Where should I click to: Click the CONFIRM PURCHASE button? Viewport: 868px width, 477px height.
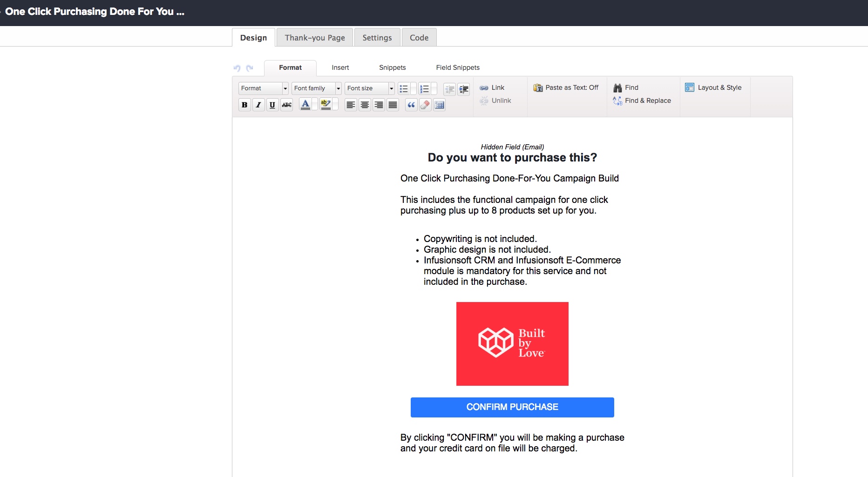point(512,407)
